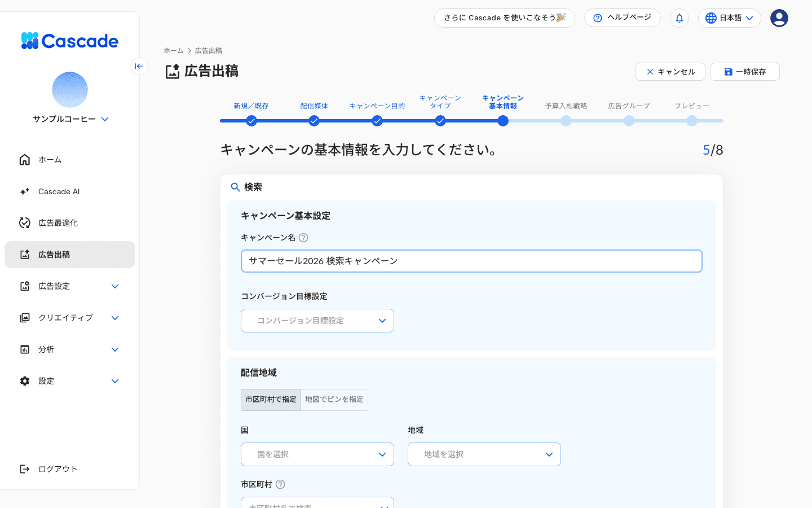This screenshot has height=508, width=812.
Task: Jump to the プレビュー step marker
Action: 692,121
